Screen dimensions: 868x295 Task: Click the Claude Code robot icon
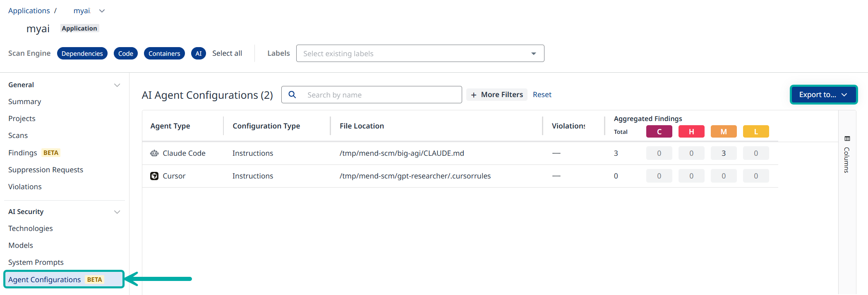point(154,153)
